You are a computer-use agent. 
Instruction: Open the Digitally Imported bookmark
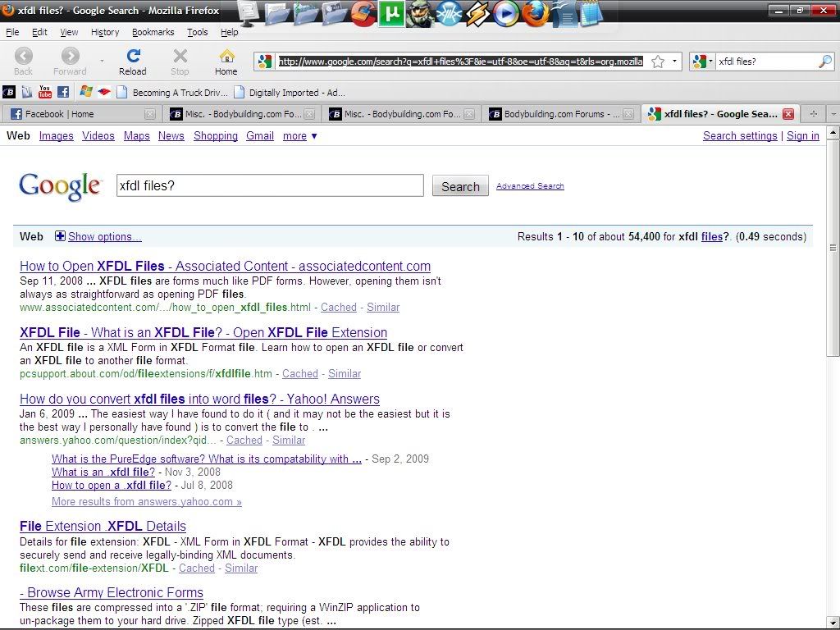290,92
